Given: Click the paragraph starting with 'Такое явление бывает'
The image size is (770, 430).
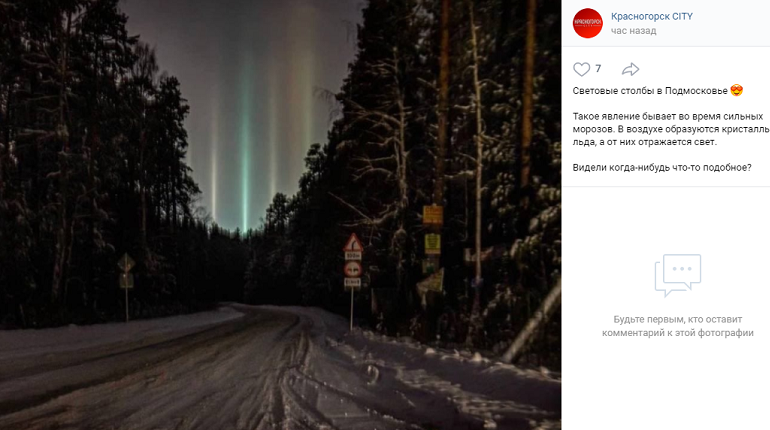Looking at the screenshot, I should (671, 129).
